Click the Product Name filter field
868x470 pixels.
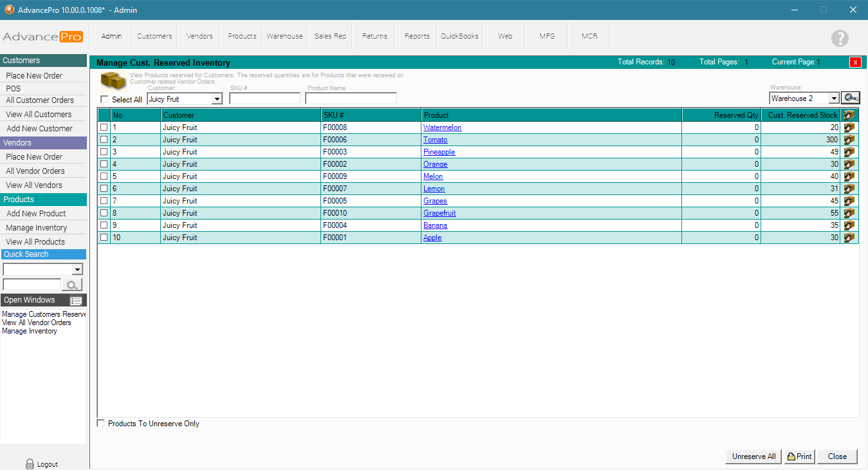(351, 99)
